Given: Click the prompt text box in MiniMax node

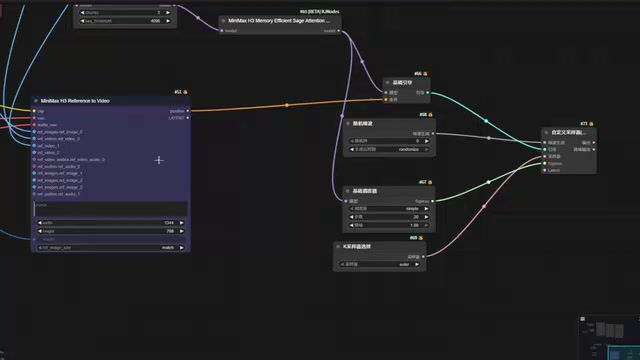Looking at the screenshot, I should (x=111, y=209).
